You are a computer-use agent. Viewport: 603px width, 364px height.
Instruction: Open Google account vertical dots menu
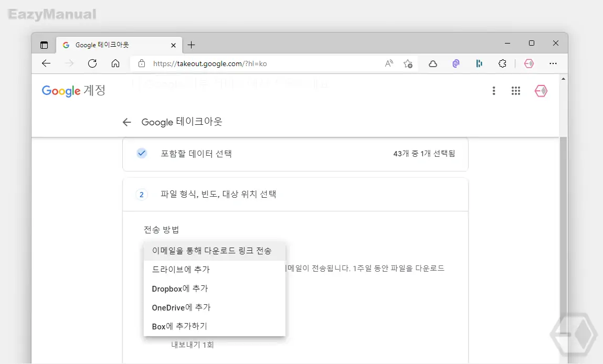[x=494, y=91]
